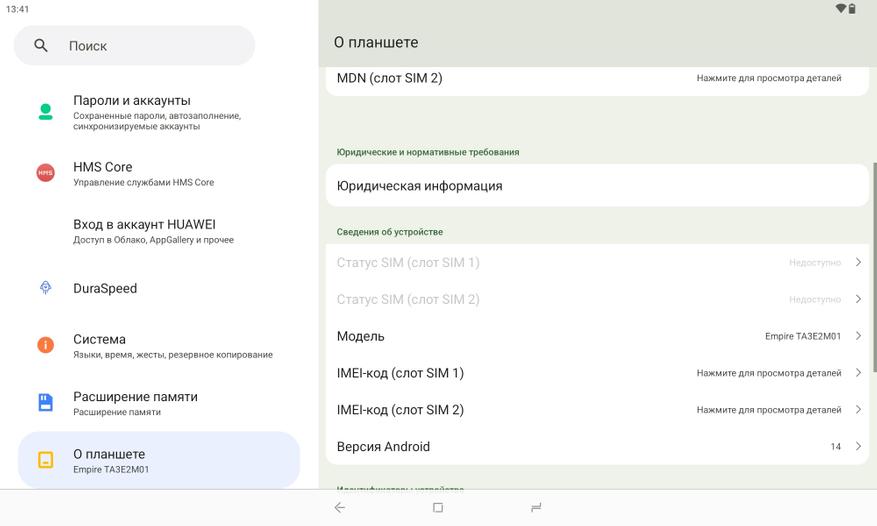
Task: Open Вход в аккаунт HUAWEI settings
Action: pos(144,231)
